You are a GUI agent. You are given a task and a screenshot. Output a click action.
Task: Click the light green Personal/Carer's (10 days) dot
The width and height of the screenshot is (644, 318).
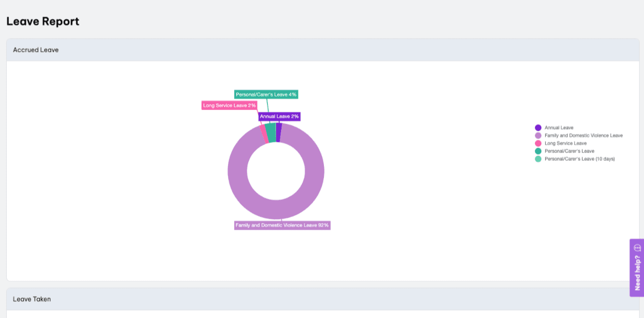point(538,159)
